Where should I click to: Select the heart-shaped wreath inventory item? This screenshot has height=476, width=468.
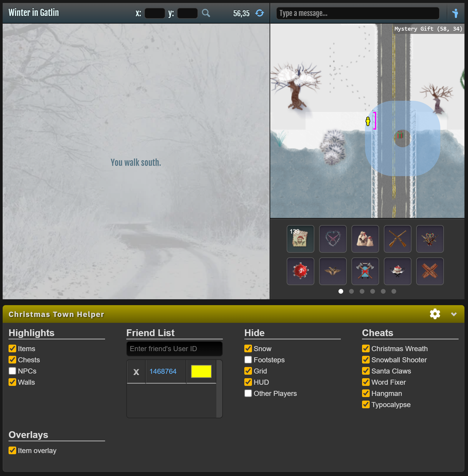pos(333,239)
